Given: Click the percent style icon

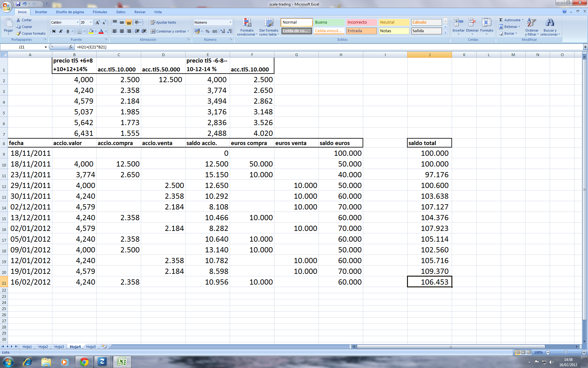Looking at the screenshot, I should pos(207,31).
